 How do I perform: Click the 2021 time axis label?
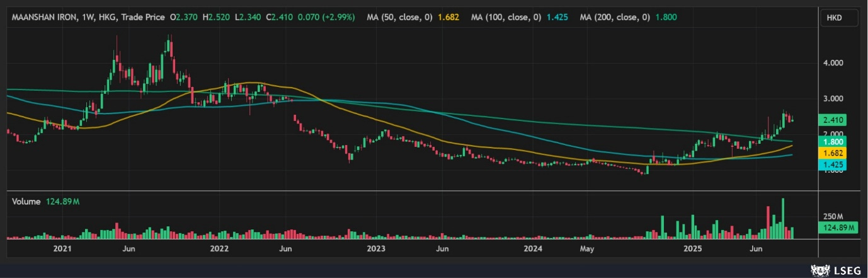[62, 249]
